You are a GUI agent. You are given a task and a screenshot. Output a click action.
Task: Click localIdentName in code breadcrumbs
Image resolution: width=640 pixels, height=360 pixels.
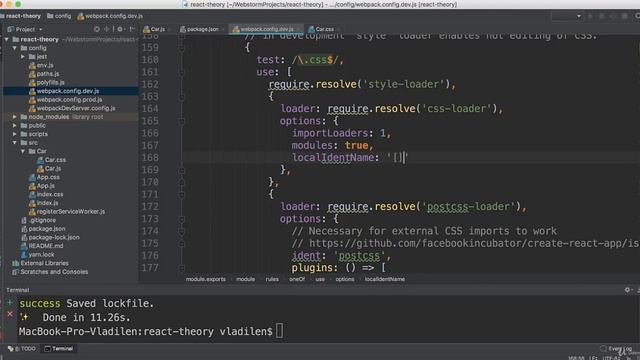[385, 279]
